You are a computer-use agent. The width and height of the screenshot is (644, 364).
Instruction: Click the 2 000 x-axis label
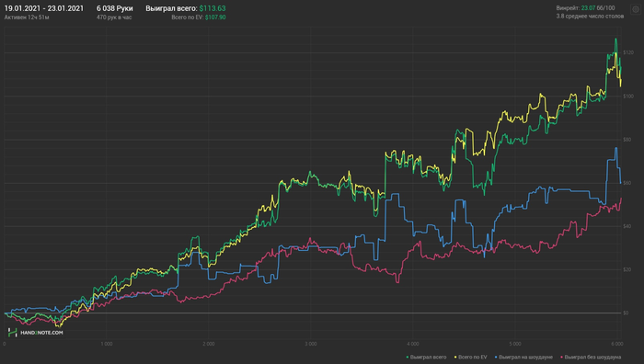point(209,344)
